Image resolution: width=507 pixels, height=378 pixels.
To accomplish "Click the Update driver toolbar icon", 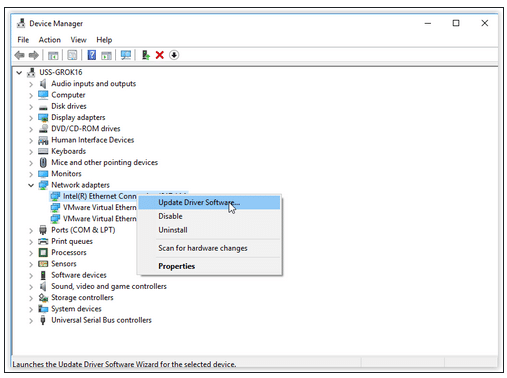I will (x=146, y=55).
